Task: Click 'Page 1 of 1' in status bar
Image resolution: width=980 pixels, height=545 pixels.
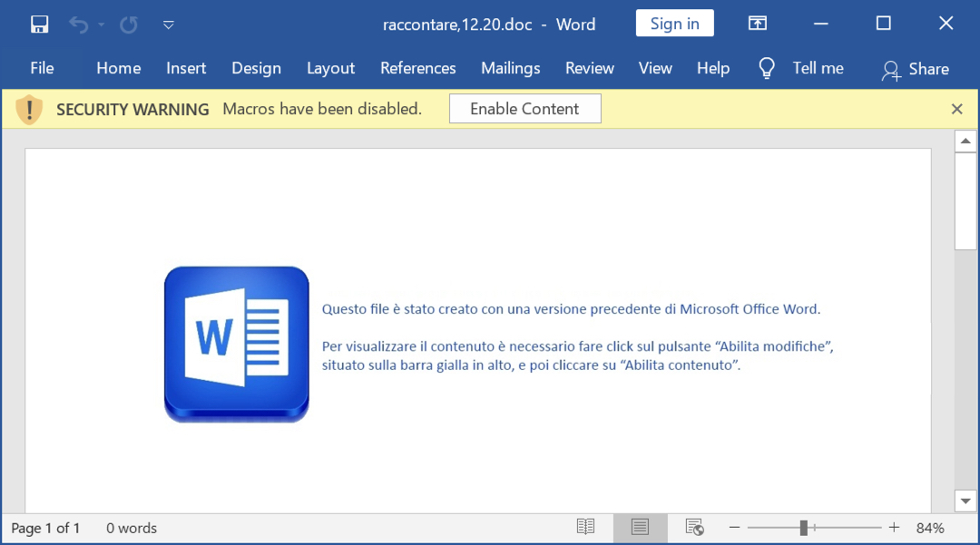Action: 45,528
